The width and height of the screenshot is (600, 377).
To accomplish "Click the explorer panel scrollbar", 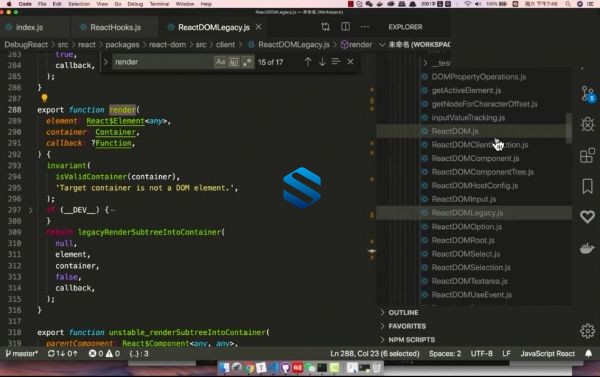I will click(x=569, y=128).
